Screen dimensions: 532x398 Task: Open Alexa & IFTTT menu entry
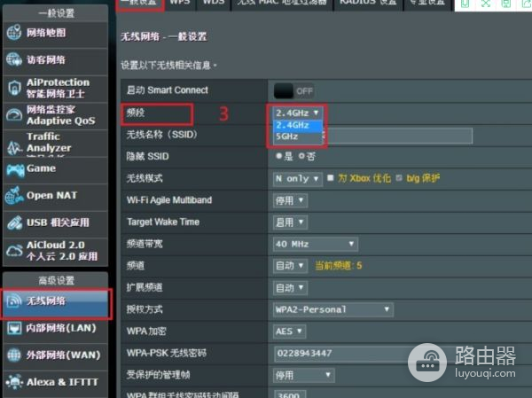[55, 382]
